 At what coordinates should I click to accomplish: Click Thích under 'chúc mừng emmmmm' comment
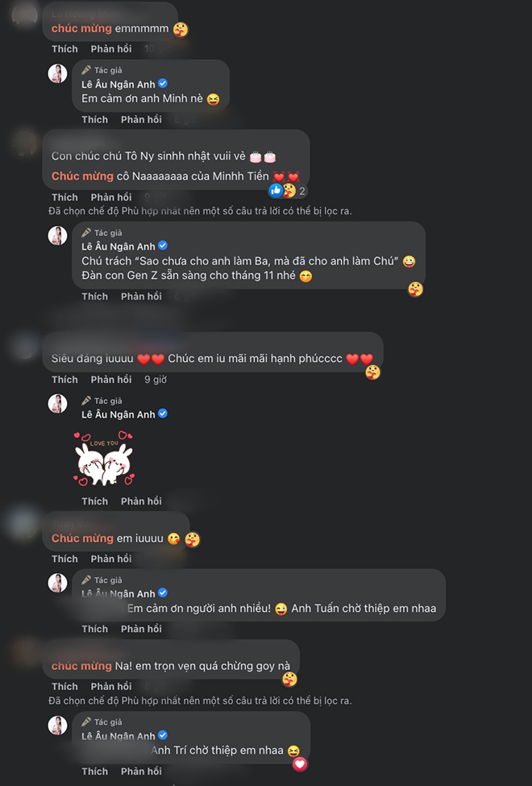(x=64, y=48)
